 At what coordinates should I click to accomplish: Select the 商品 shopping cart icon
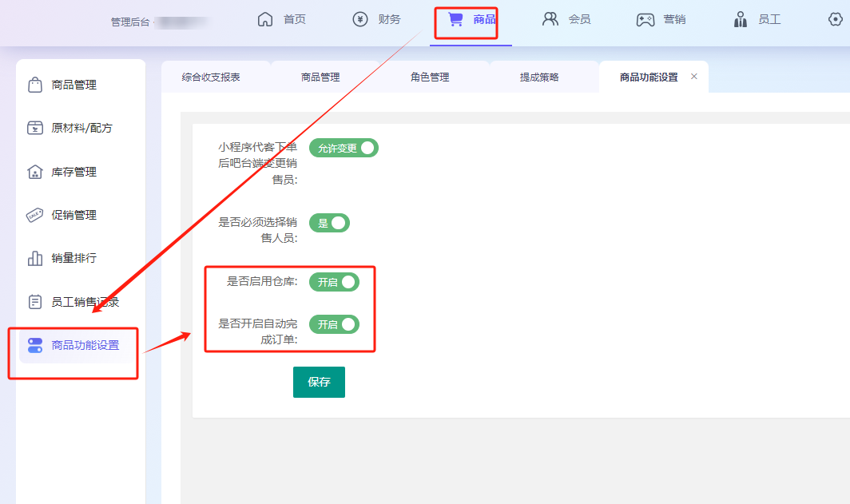coord(455,20)
